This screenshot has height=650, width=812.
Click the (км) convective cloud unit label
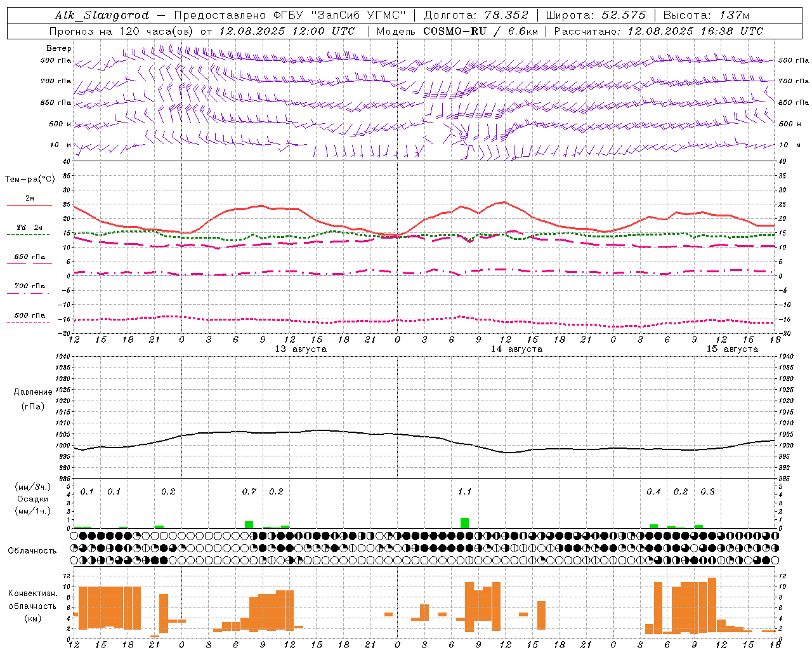pos(32,618)
